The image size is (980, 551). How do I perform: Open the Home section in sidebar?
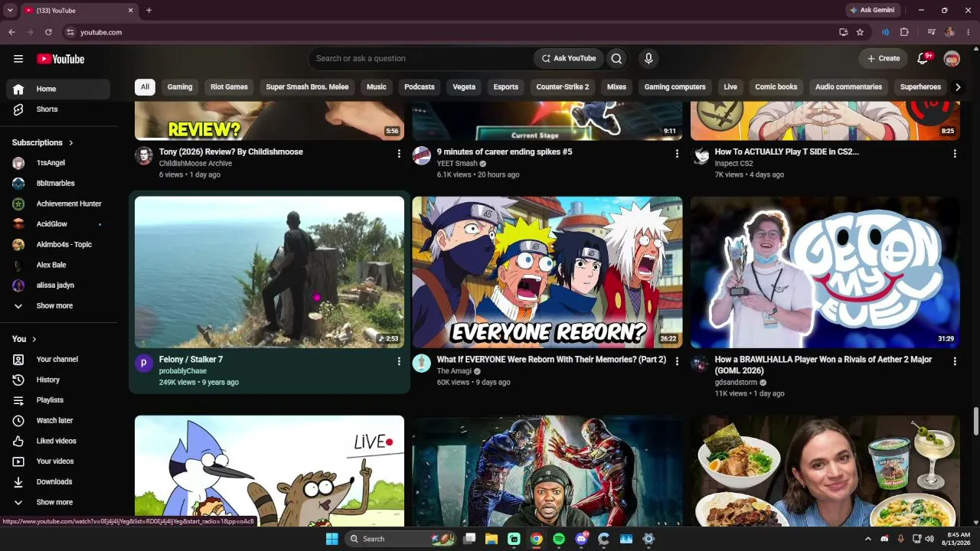click(x=58, y=90)
